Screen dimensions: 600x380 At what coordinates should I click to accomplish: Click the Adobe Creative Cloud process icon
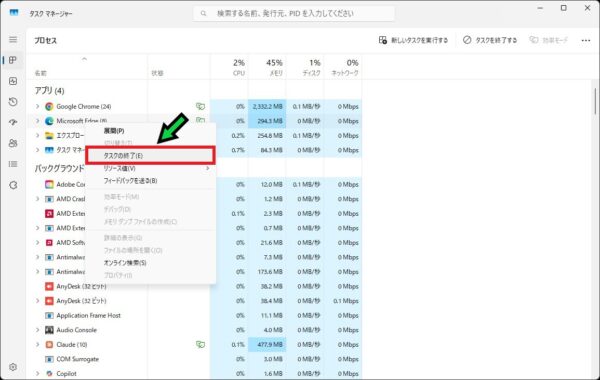pyautogui.click(x=49, y=184)
